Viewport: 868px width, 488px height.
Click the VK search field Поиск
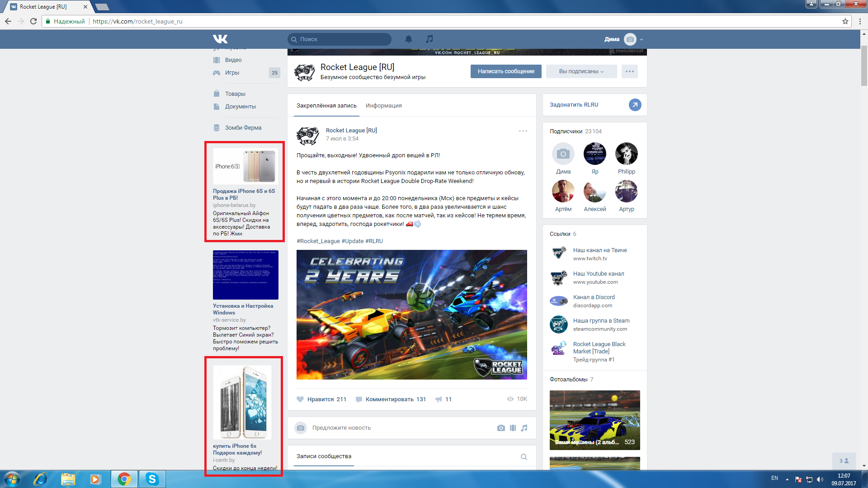pos(340,39)
